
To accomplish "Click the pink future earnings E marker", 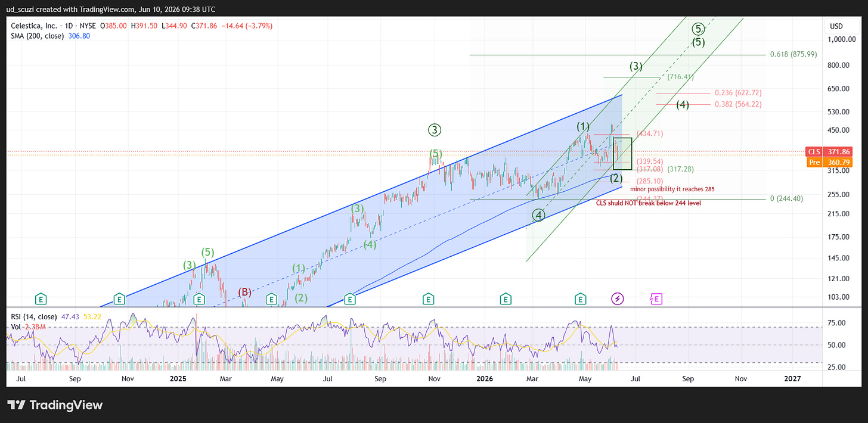I will coord(656,298).
